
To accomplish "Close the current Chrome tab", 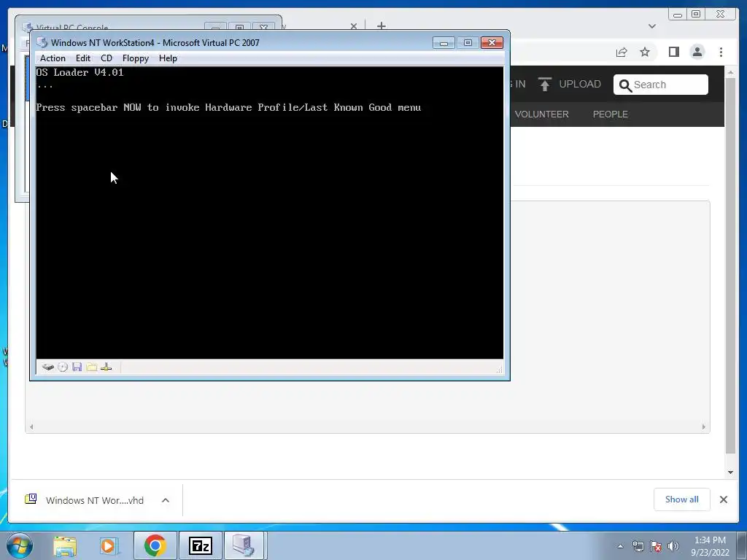I will pos(354,26).
